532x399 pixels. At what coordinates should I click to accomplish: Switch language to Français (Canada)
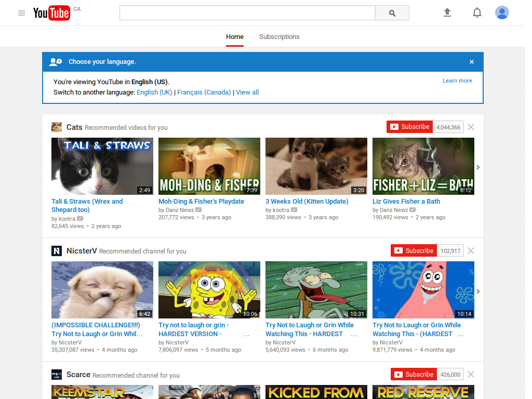coord(204,92)
